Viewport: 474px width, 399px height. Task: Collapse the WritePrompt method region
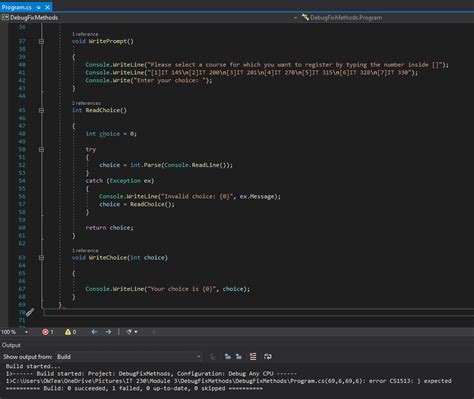41,41
